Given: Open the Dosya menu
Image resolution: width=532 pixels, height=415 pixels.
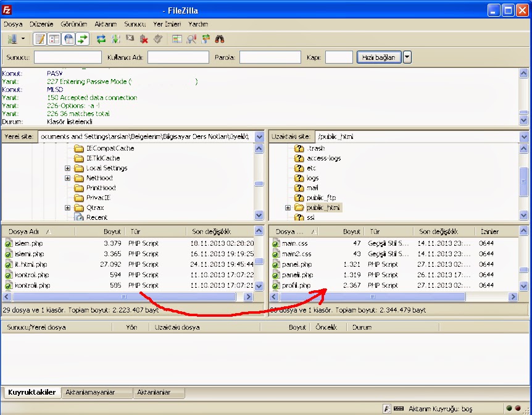Looking at the screenshot, I should point(13,24).
